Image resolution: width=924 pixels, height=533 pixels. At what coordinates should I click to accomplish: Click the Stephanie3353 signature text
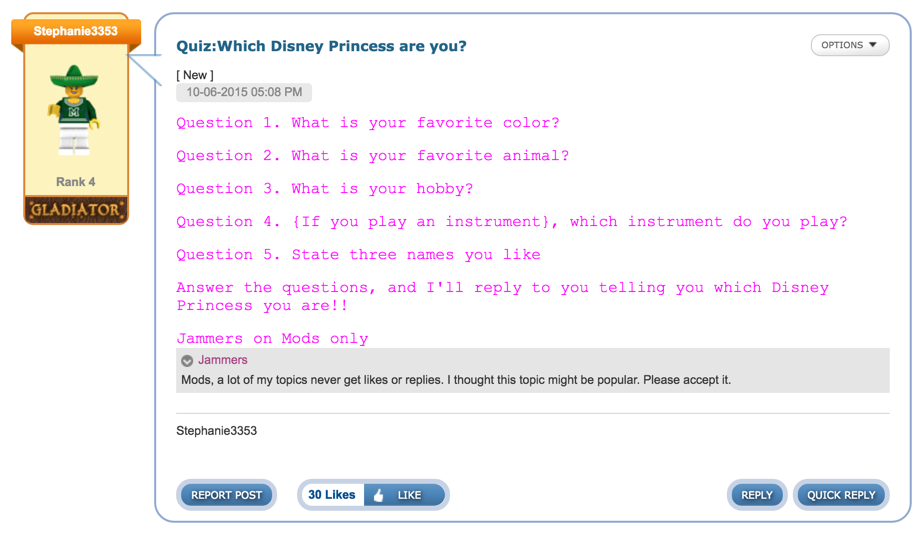[217, 431]
